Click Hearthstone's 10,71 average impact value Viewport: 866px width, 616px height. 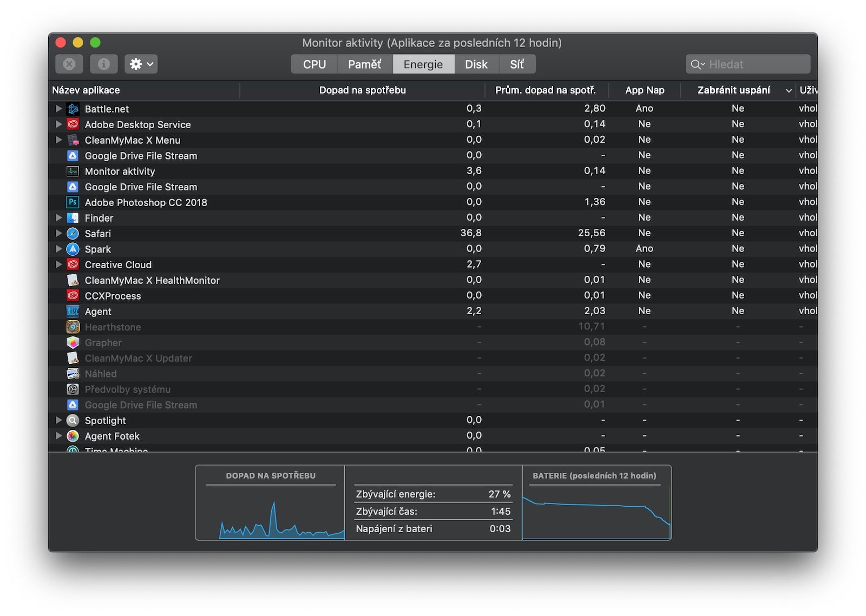pos(592,327)
